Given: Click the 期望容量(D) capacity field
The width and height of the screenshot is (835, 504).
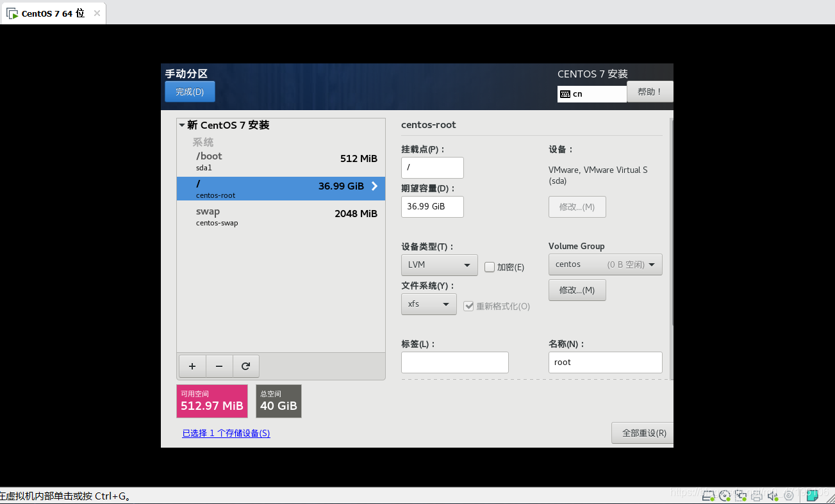Looking at the screenshot, I should pyautogui.click(x=433, y=207).
